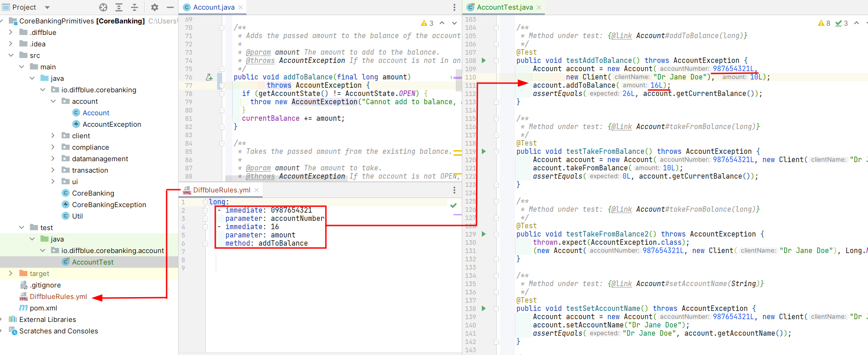Open the Account.java editor tab options menu
Image resolution: width=868 pixels, height=355 pixels.
(x=454, y=7)
